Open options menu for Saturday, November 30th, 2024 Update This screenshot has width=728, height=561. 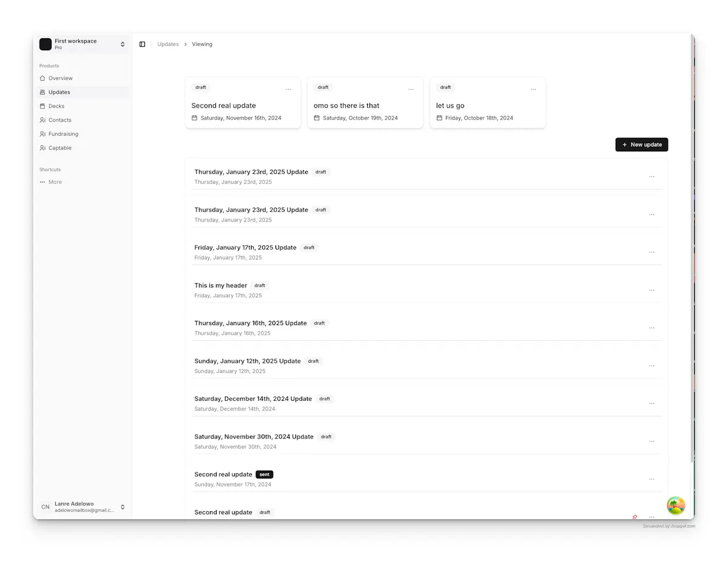click(x=652, y=442)
